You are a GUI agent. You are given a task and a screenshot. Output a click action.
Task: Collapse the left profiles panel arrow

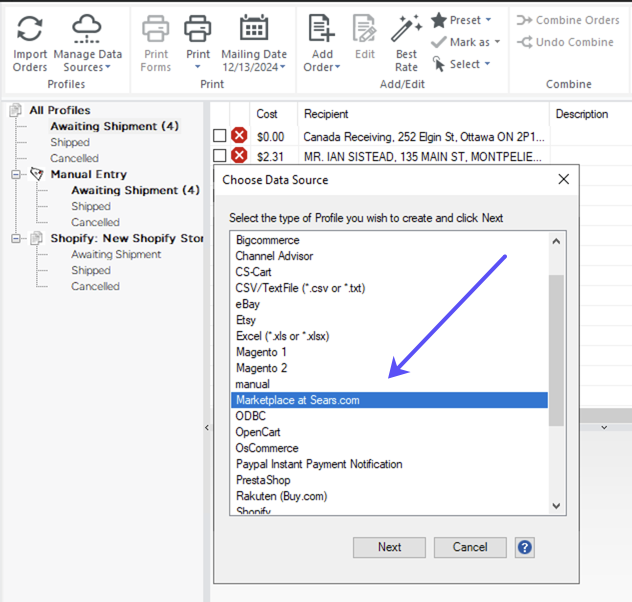pos(207,428)
